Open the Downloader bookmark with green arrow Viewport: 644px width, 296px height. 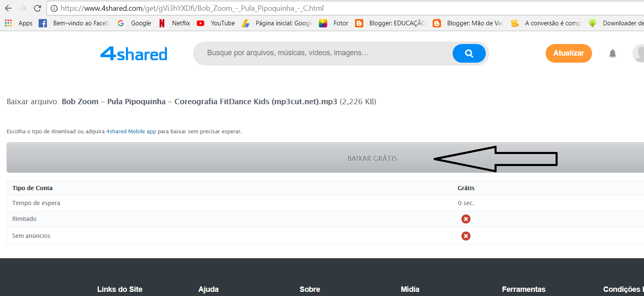(x=616, y=23)
